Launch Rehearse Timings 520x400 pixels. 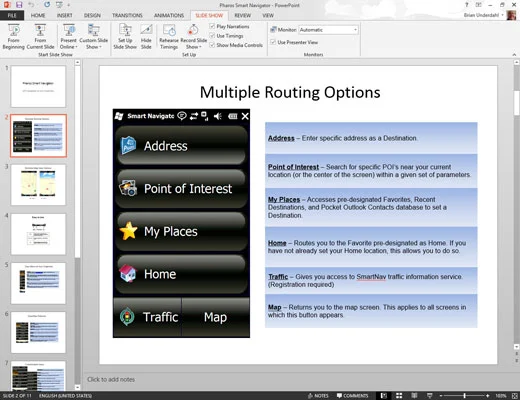169,37
